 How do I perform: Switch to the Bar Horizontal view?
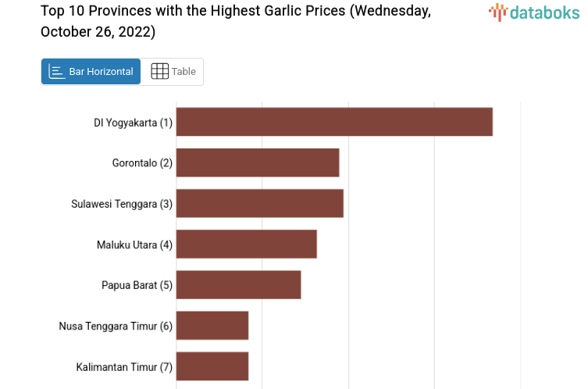pyautogui.click(x=91, y=72)
